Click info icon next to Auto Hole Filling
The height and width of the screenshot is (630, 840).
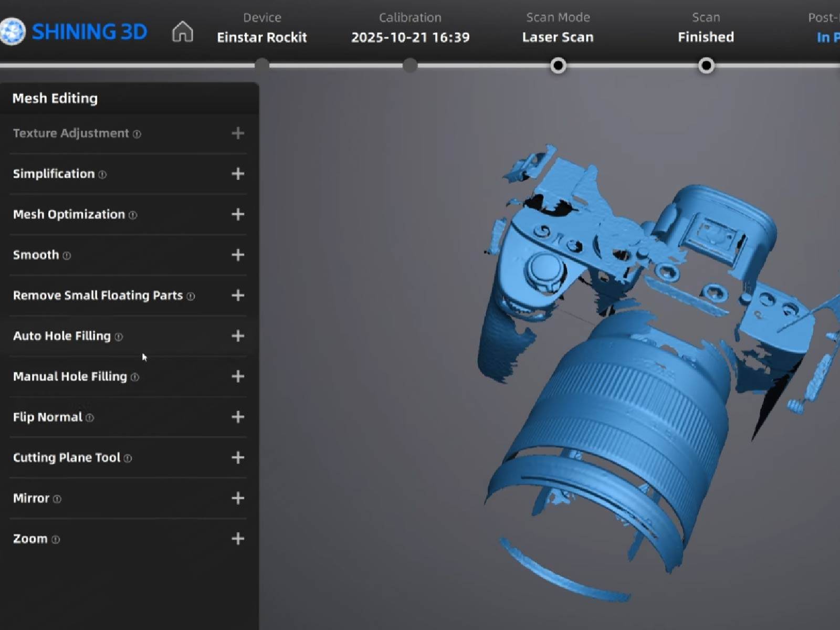(x=119, y=337)
